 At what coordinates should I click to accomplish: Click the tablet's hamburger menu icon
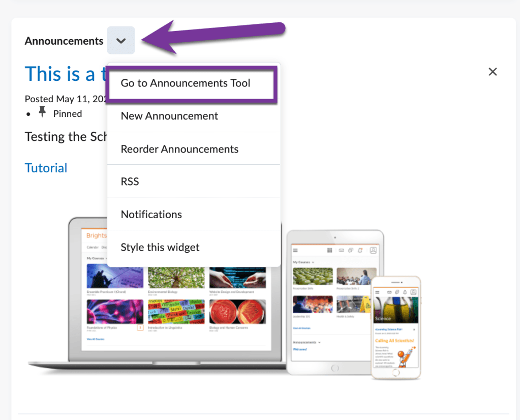tap(296, 250)
